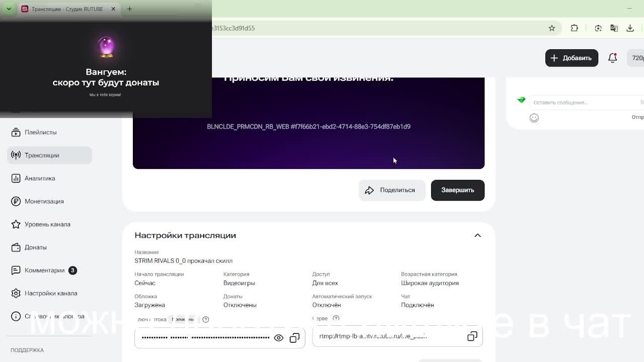Select the Трансляции - Студия RUTUBE tab

(x=67, y=9)
